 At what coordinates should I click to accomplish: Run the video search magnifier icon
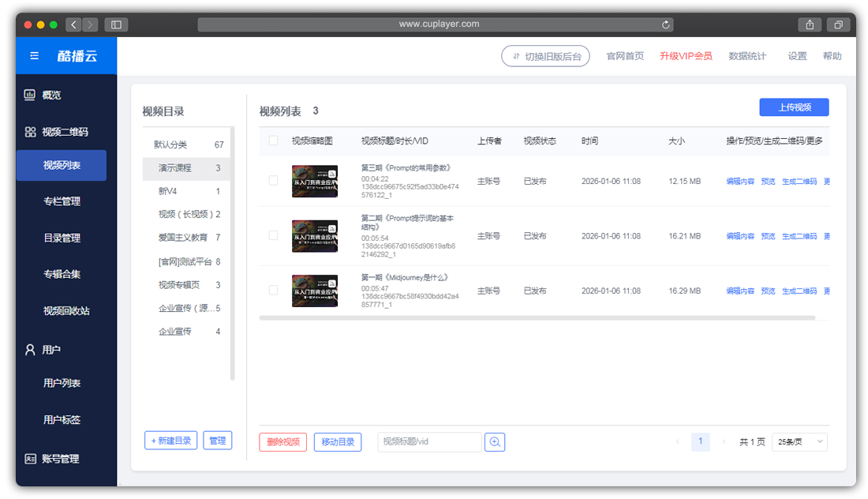tap(495, 442)
